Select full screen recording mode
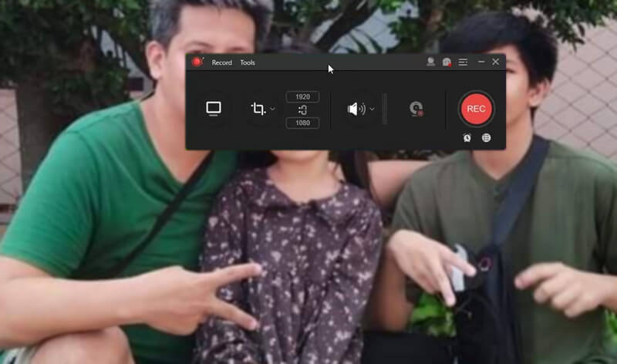Image resolution: width=617 pixels, height=364 pixels. coord(214,109)
